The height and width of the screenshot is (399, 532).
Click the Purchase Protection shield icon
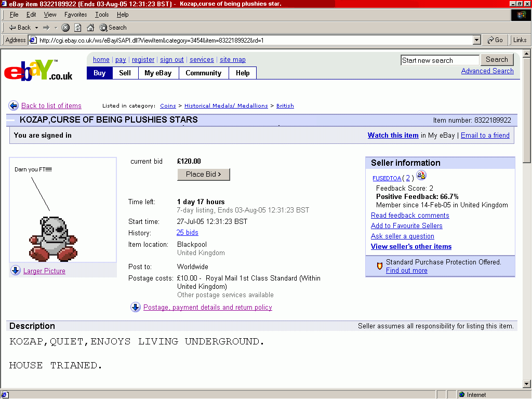coord(379,265)
